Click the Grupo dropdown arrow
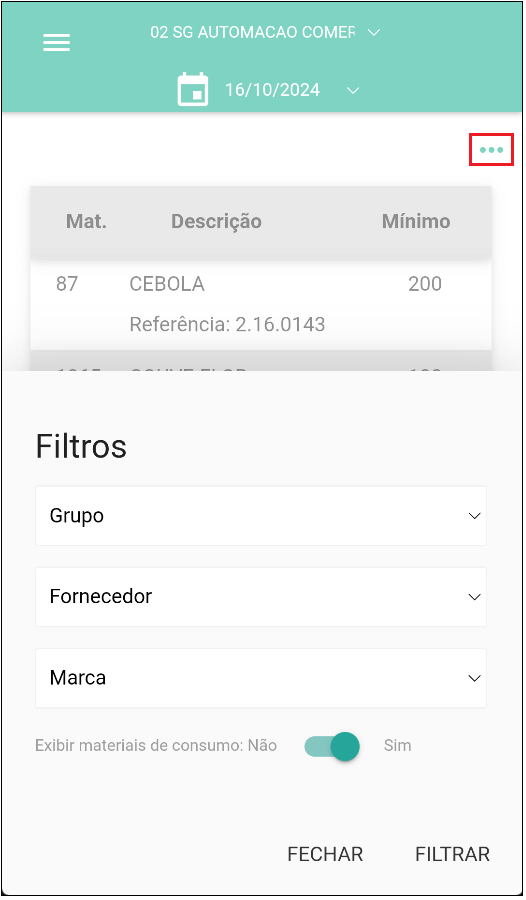 (x=474, y=516)
